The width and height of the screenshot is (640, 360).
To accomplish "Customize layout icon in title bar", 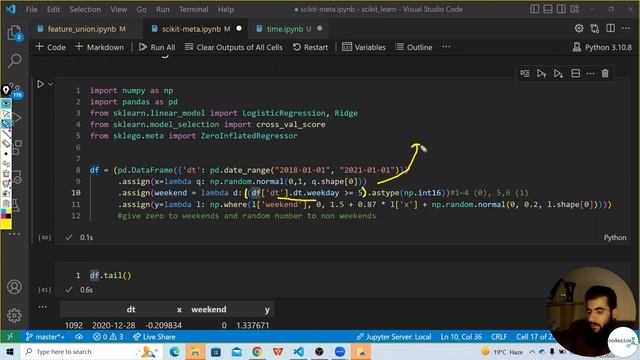I will coord(575,9).
